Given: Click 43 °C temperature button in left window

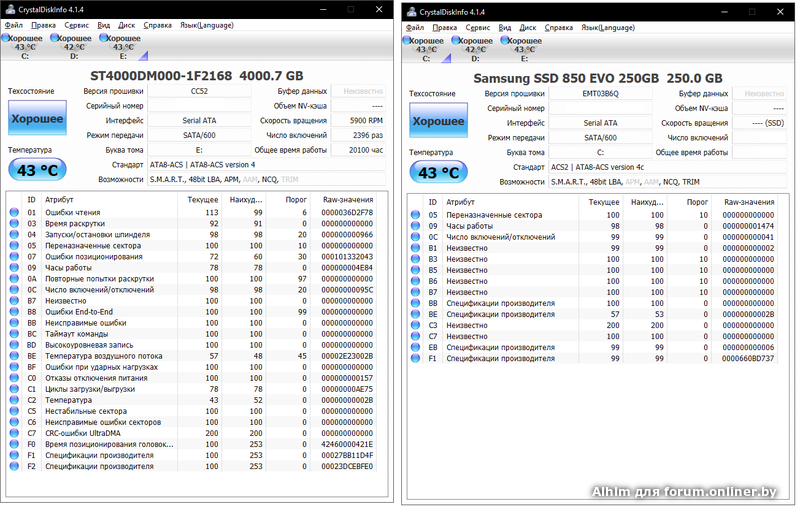Looking at the screenshot, I should 37,170.
